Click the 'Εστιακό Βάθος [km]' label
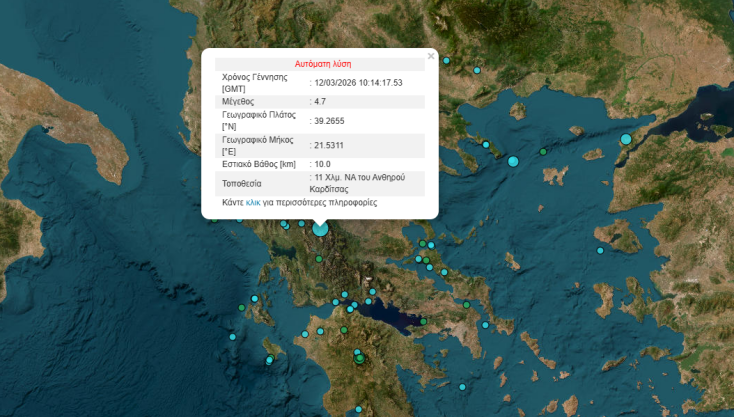 [x=259, y=164]
